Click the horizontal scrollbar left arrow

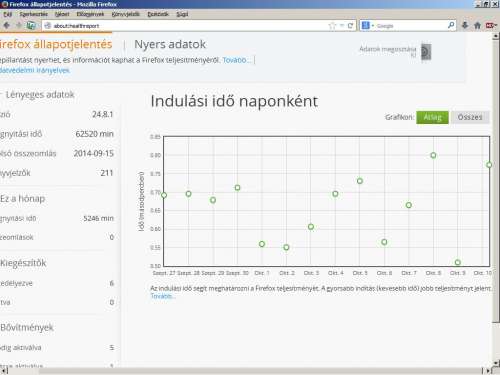point(4,371)
